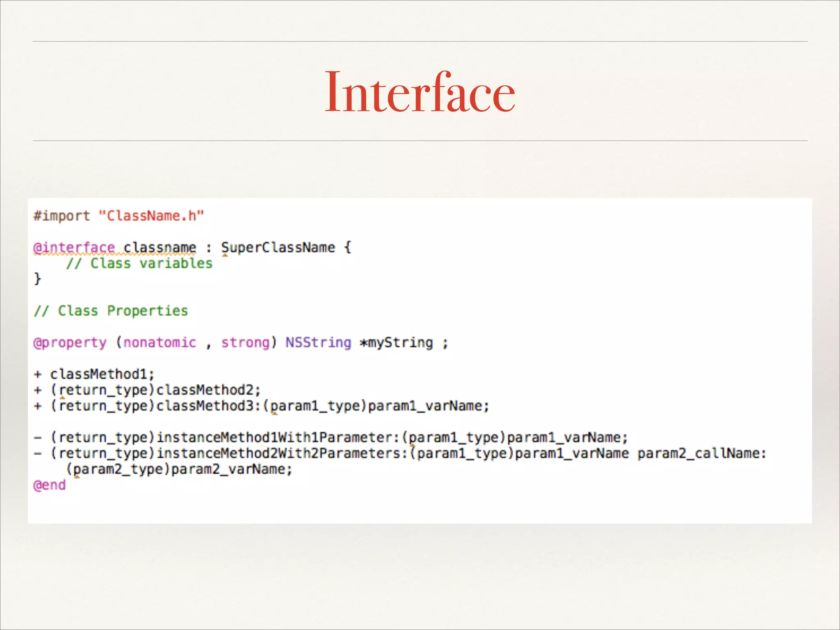Select the '+ classMethod1;' line
Viewport: 840px width, 630px height.
[x=94, y=374]
